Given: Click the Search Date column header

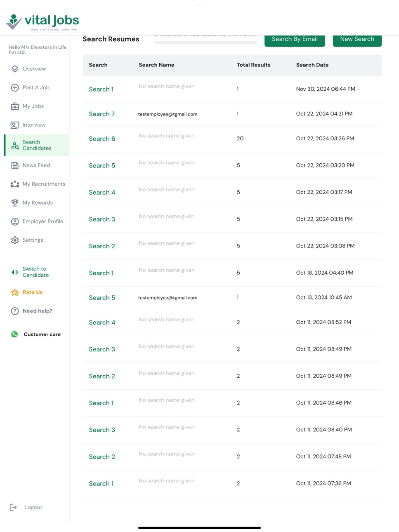Looking at the screenshot, I should 312,65.
